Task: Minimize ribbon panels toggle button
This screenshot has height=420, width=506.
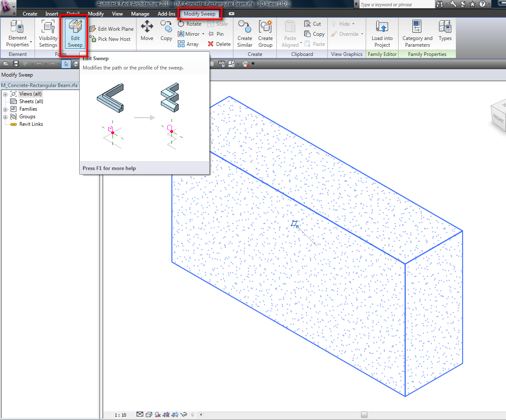Action: tap(231, 14)
